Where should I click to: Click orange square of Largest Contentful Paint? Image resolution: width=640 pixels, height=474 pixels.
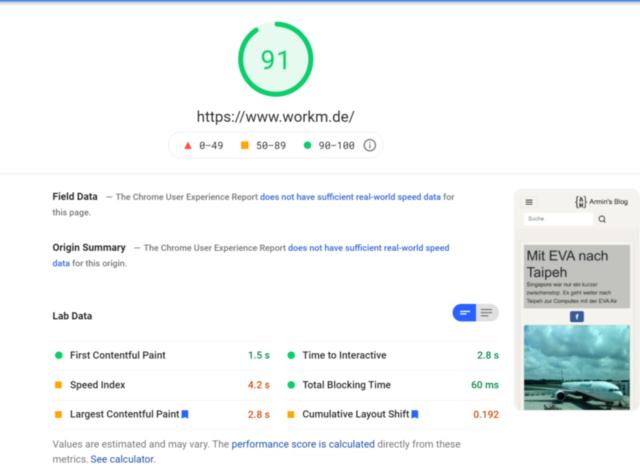(x=58, y=414)
